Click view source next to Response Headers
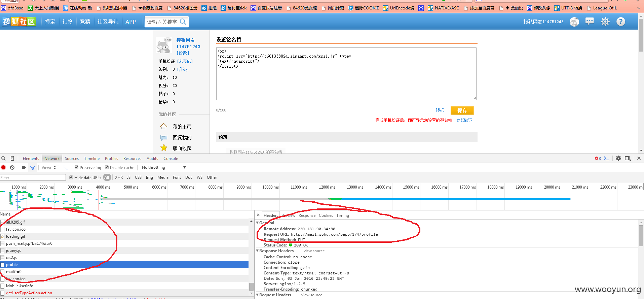The width and height of the screenshot is (644, 299). [x=314, y=251]
